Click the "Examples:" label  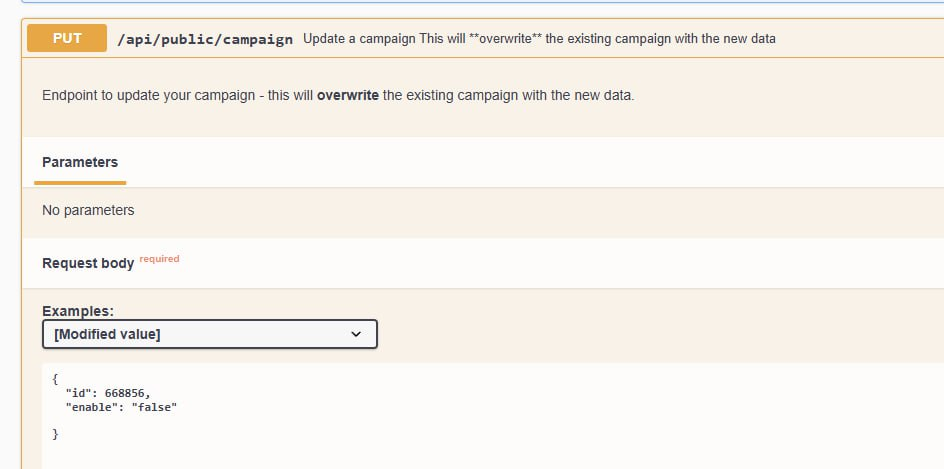(x=78, y=311)
